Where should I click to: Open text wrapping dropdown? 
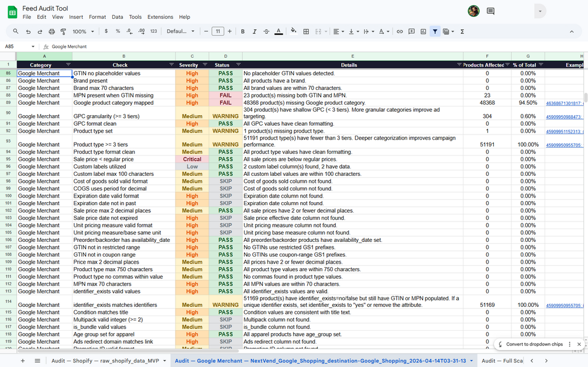(369, 32)
